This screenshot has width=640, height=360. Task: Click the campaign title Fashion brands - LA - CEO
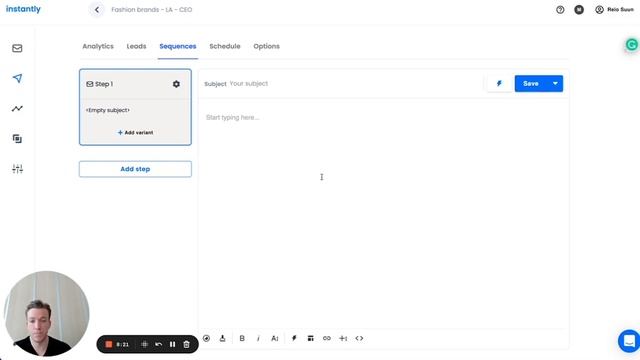151,10
